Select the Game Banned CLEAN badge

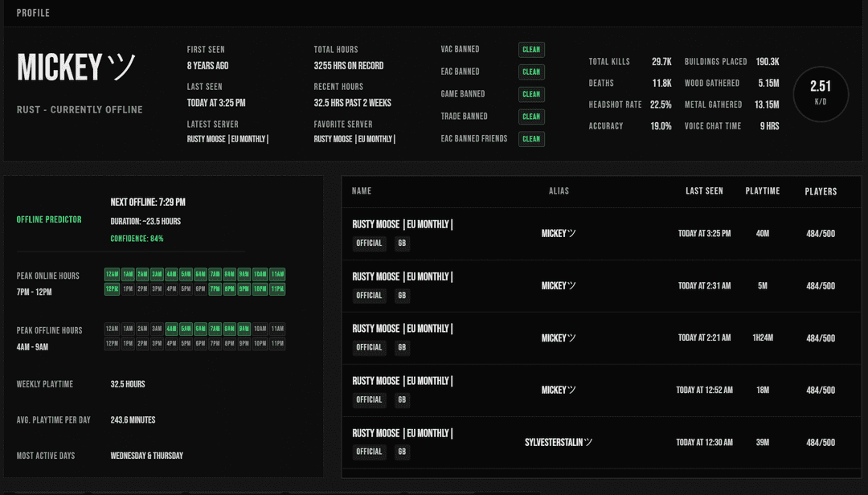530,94
